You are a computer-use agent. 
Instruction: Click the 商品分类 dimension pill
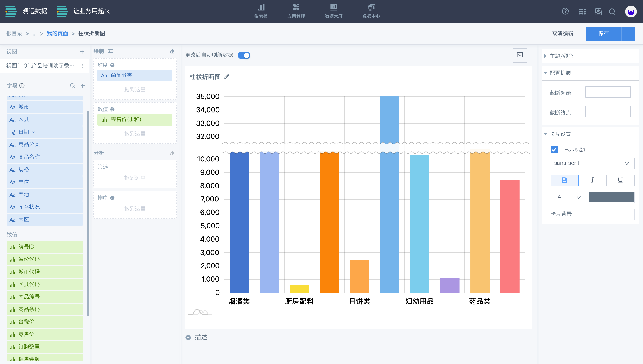click(135, 75)
